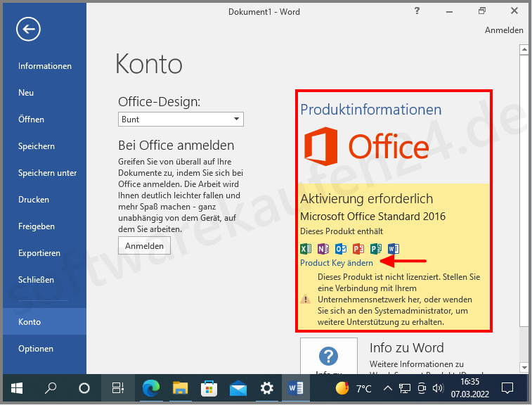Click the orange Office logo
Image resolution: width=532 pixels, height=405 pixels.
click(x=366, y=146)
